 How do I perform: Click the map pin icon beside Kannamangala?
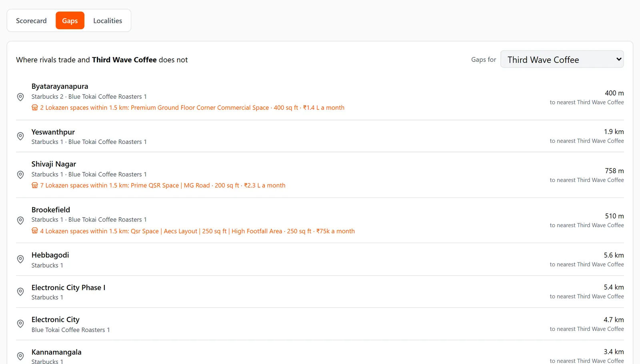click(x=20, y=356)
